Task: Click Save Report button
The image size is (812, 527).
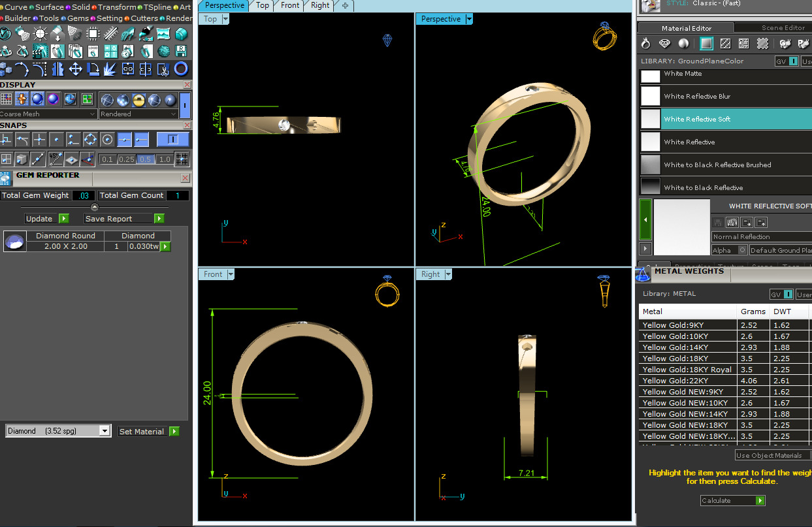Action: click(x=124, y=219)
